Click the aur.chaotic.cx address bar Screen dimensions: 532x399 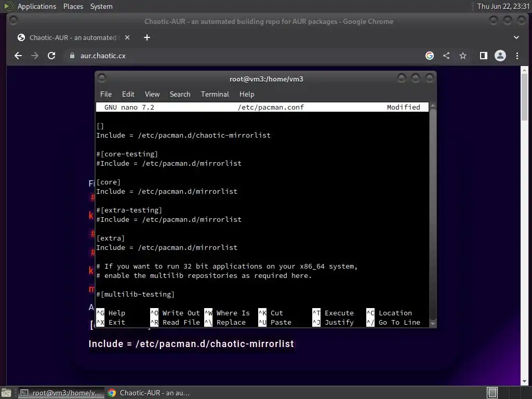(x=244, y=56)
